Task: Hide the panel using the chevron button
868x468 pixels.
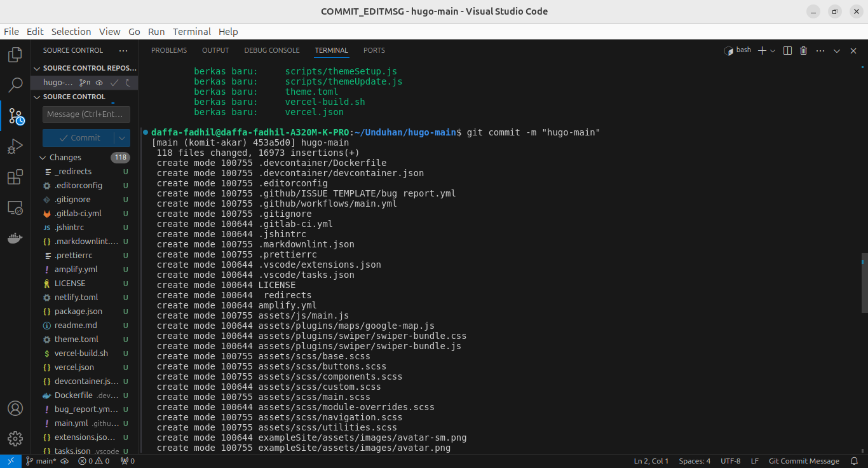Action: coord(837,50)
